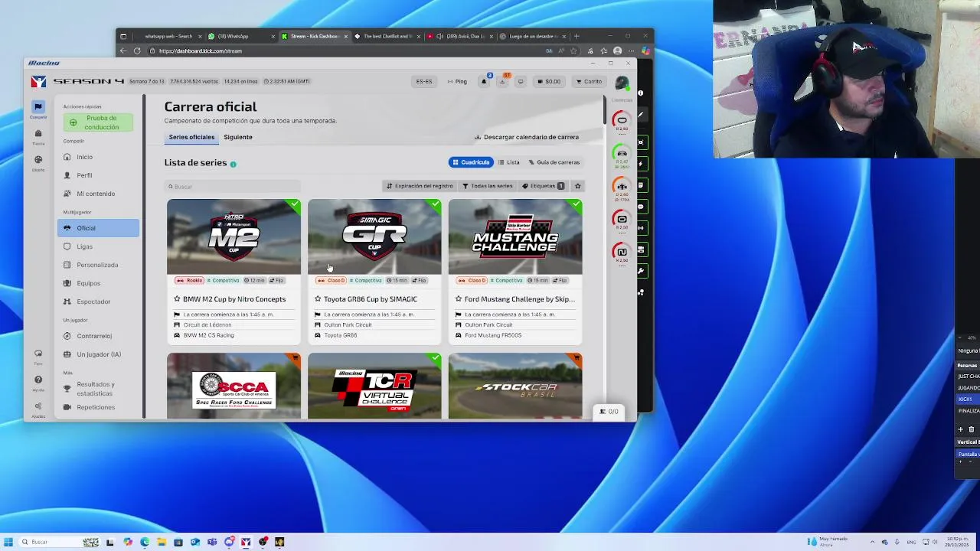Click the iRacing logo at top left

pos(38,81)
